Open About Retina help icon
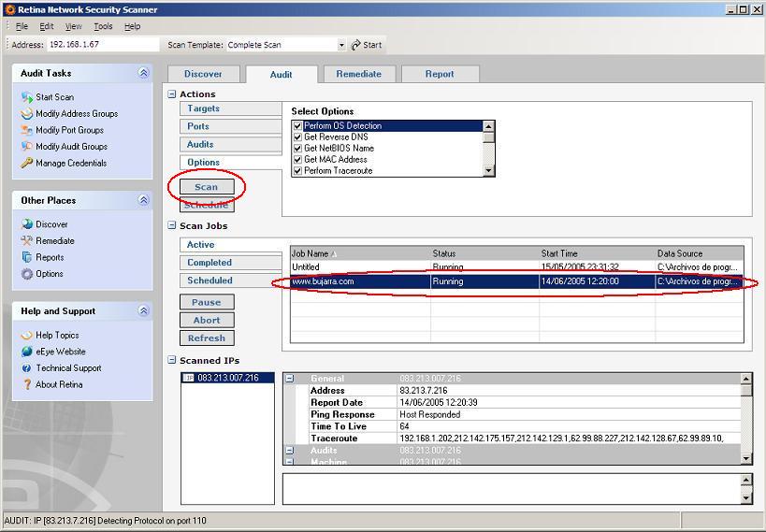Screen dimensions: 766x532 click(x=27, y=384)
